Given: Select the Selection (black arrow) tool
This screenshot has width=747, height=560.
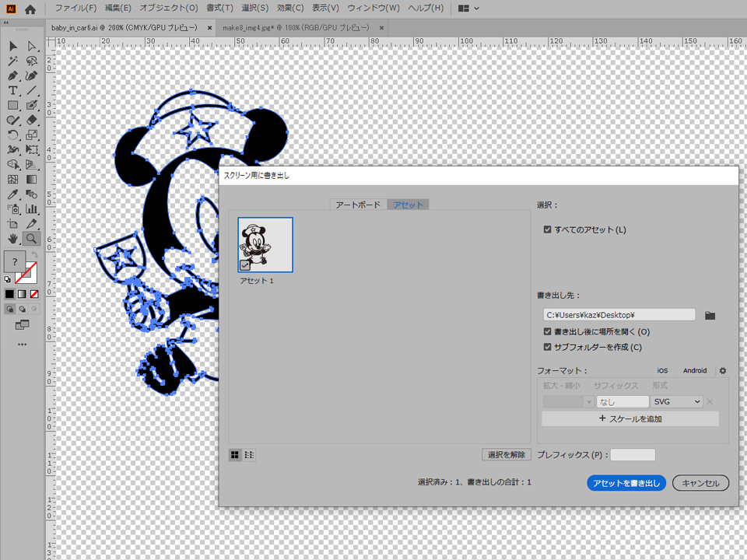Looking at the screenshot, I should pos(13,46).
